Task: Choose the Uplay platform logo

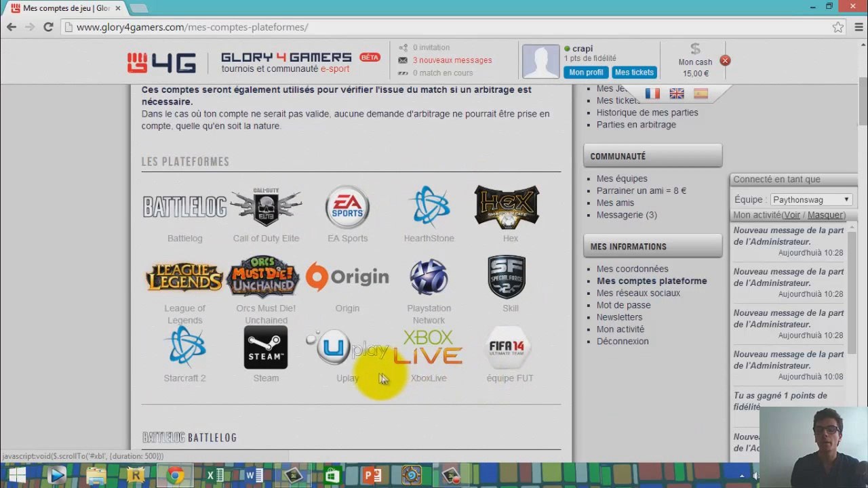Action: (x=347, y=347)
